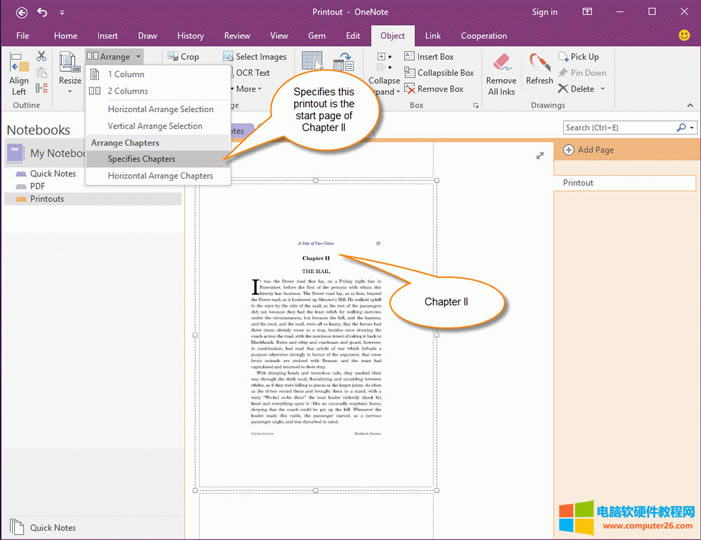Image resolution: width=701 pixels, height=540 pixels.
Task: Click the Crop tool
Action: click(182, 57)
